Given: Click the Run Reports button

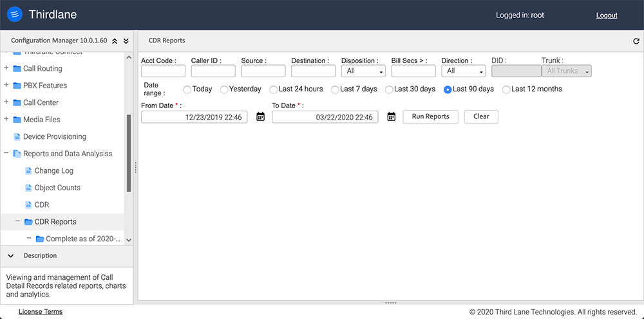Looking at the screenshot, I should (430, 117).
